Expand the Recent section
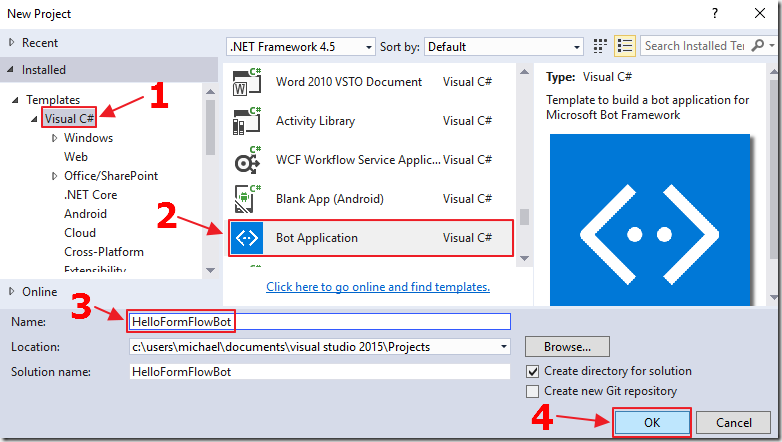Image resolution: width=782 pixels, height=442 pixels. pyautogui.click(x=11, y=43)
